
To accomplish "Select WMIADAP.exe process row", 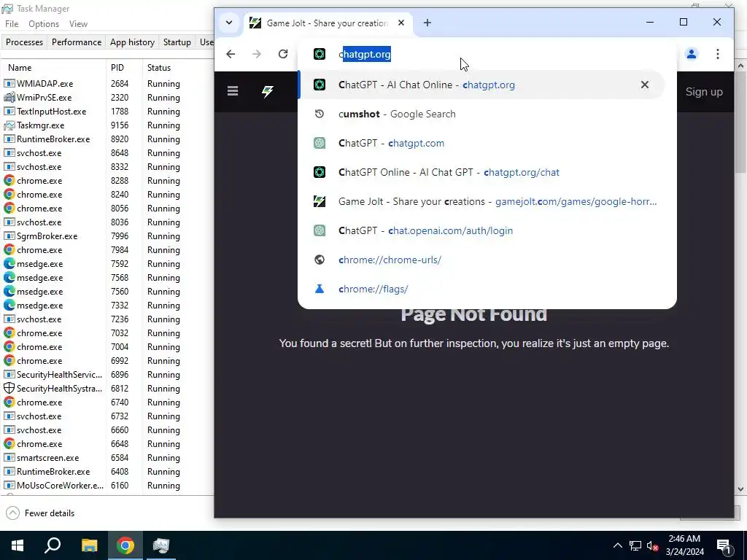I will click(x=108, y=83).
